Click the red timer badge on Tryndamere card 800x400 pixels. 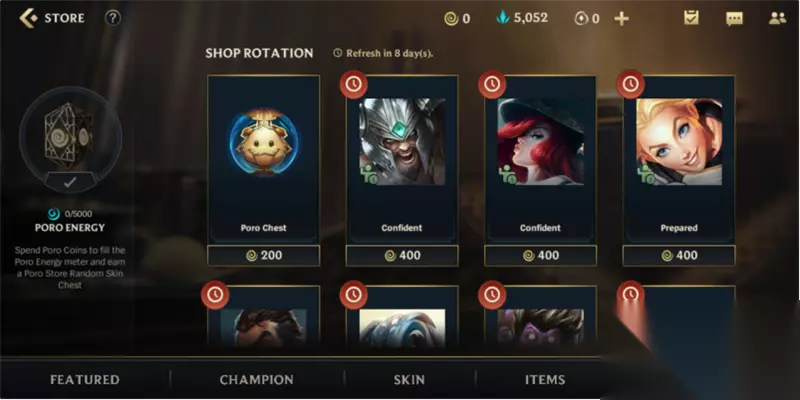click(354, 85)
